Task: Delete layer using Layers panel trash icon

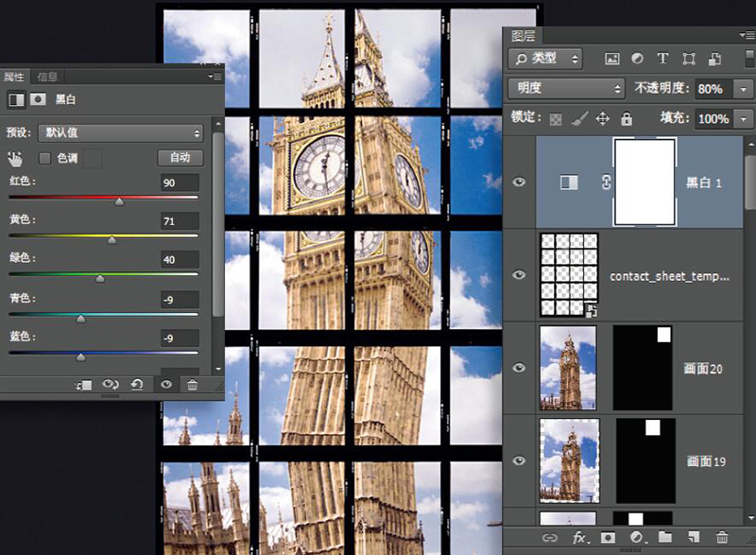Action: (x=723, y=537)
